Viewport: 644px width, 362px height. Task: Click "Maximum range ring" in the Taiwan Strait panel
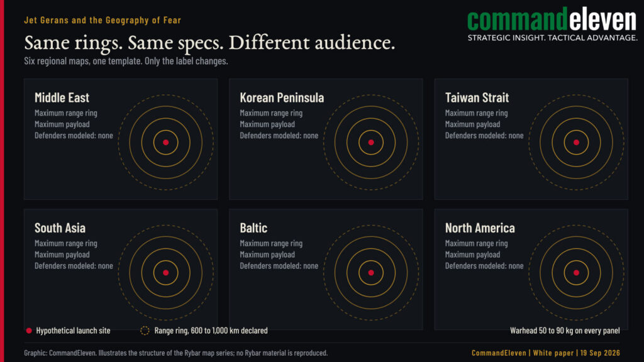(477, 113)
